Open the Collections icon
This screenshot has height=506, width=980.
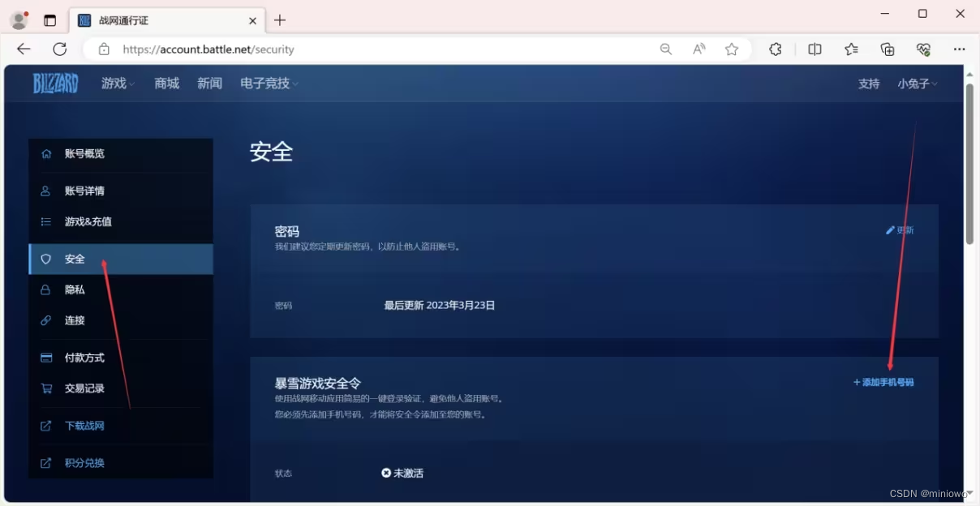[888, 49]
